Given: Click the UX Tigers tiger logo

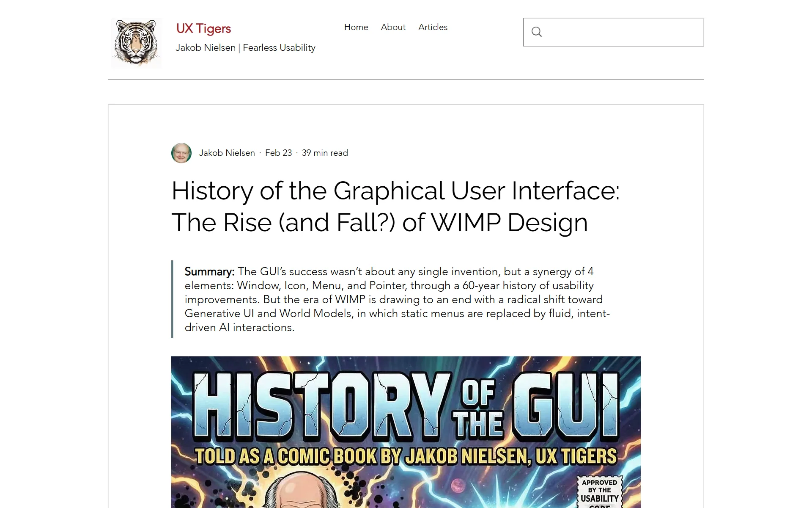Looking at the screenshot, I should [x=136, y=43].
